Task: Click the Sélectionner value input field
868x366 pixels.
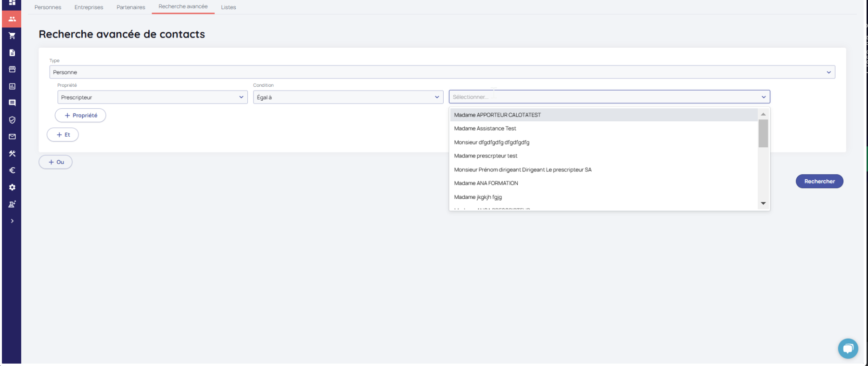Action: point(604,97)
